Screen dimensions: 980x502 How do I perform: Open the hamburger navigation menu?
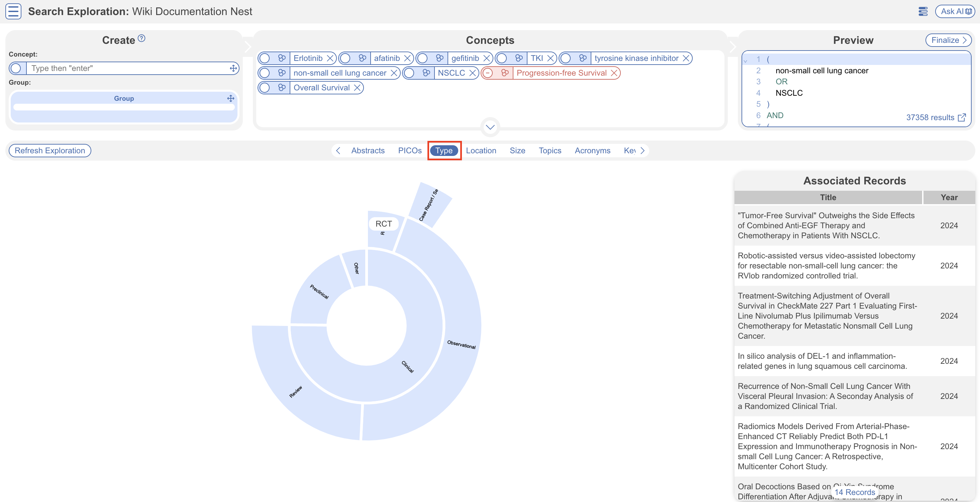[x=13, y=11]
